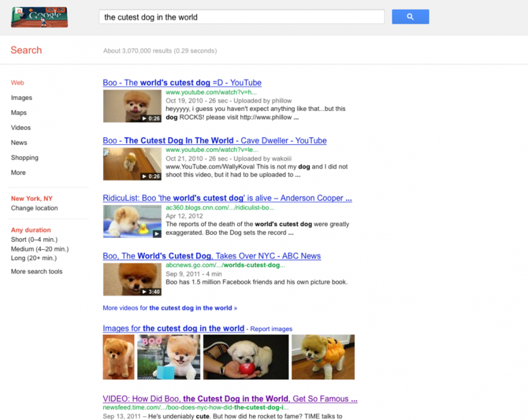Play the Cave Dweller video thumbnail
This screenshot has width=528, height=420.
click(x=132, y=164)
